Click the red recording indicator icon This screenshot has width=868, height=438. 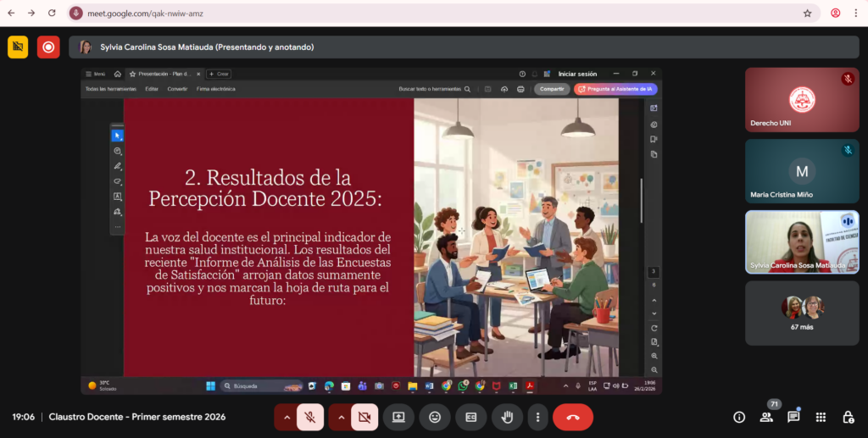pyautogui.click(x=48, y=47)
